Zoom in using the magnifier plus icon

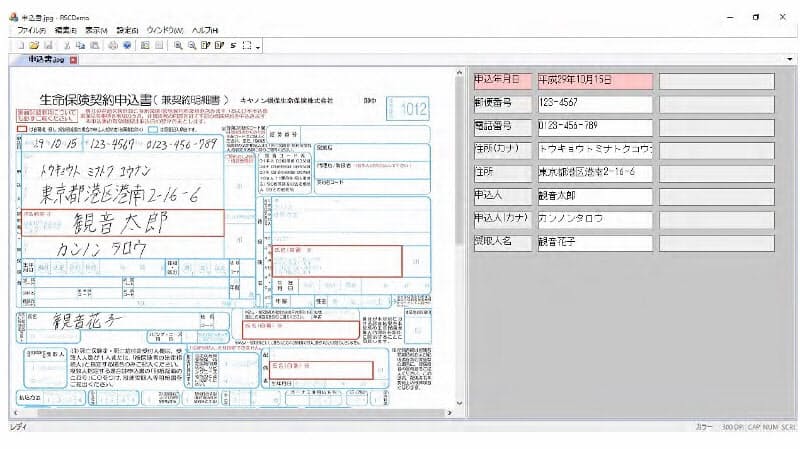(178, 46)
